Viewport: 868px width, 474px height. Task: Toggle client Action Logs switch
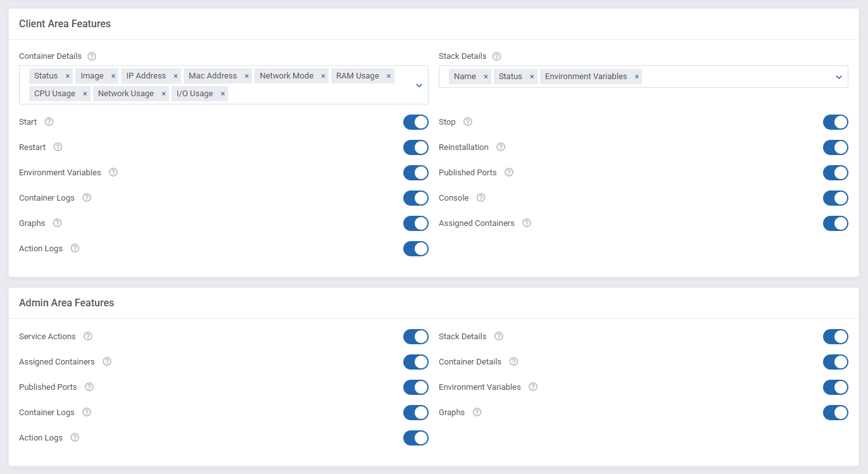click(x=416, y=249)
